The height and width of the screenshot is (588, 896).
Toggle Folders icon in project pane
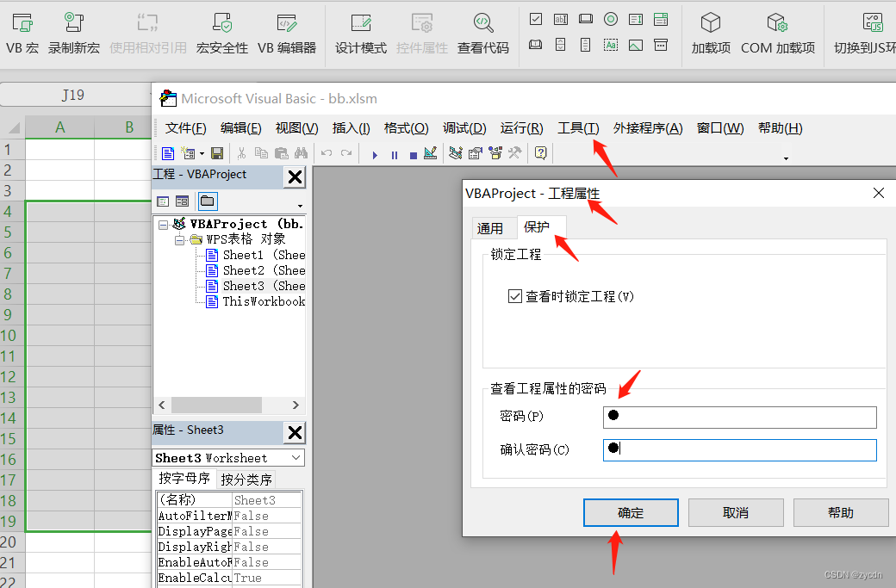[x=208, y=201]
